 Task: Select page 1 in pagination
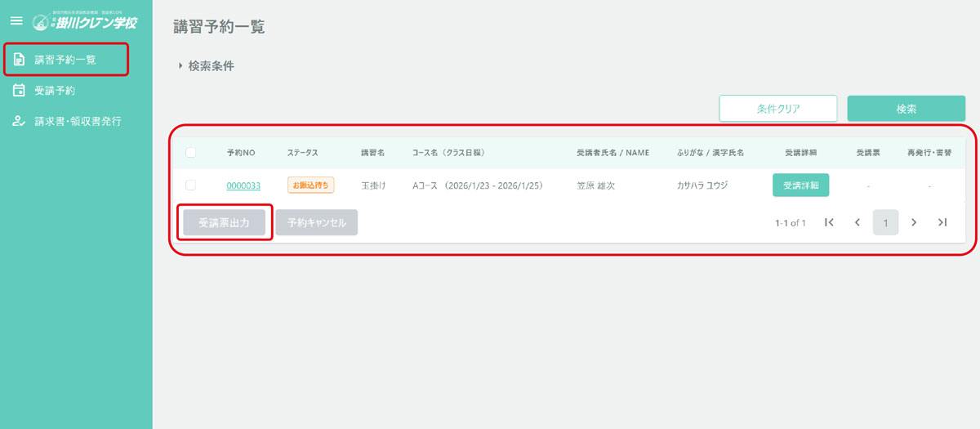click(885, 222)
